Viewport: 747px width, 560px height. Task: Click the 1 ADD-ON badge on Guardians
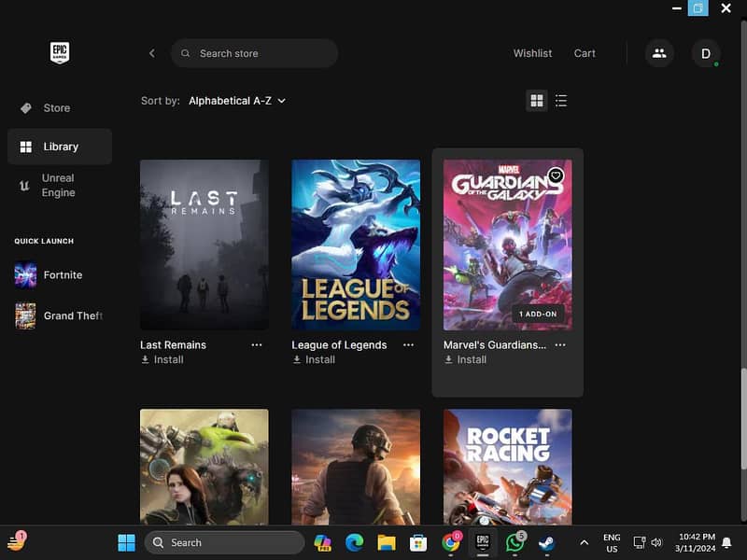point(539,315)
